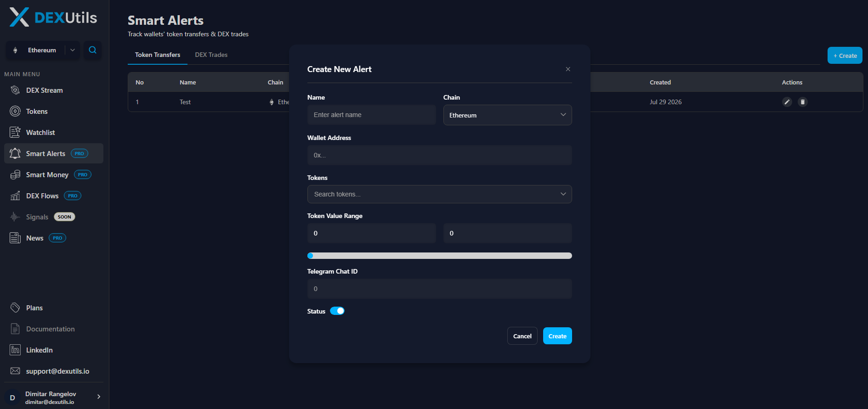This screenshot has width=868, height=409.
Task: Open the News menu item
Action: click(54, 238)
